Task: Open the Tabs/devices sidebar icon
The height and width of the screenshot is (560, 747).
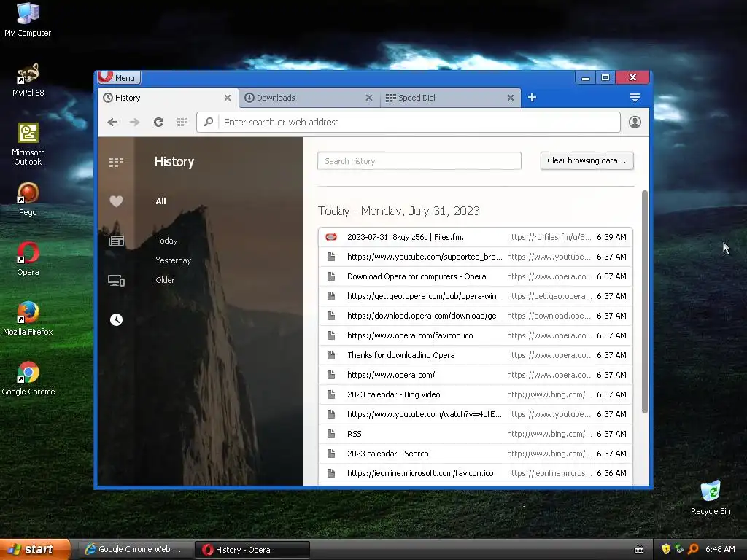Action: (116, 281)
